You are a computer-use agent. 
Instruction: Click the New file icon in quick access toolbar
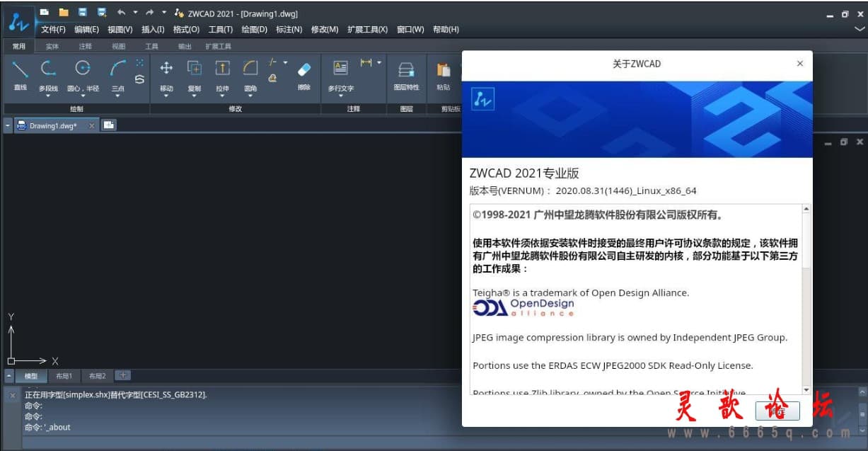click(45, 12)
